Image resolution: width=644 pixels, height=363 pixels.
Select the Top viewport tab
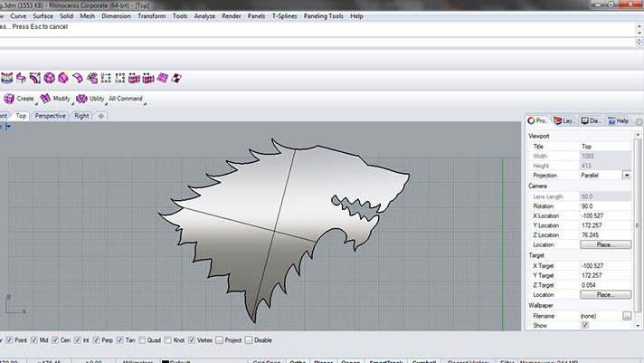[x=21, y=116]
